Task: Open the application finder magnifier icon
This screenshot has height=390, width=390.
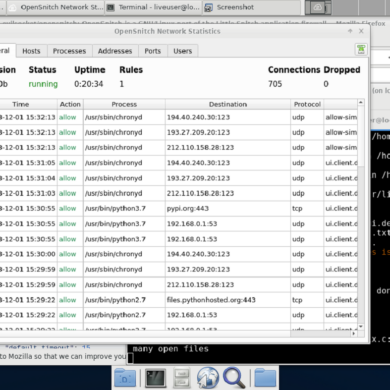Action: (x=234, y=378)
